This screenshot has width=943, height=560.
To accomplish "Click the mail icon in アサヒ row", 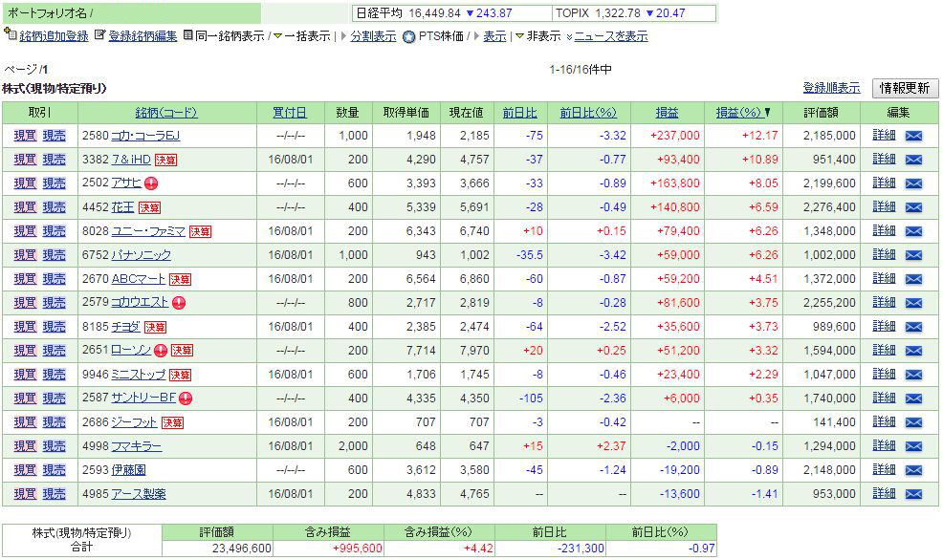I will [913, 183].
